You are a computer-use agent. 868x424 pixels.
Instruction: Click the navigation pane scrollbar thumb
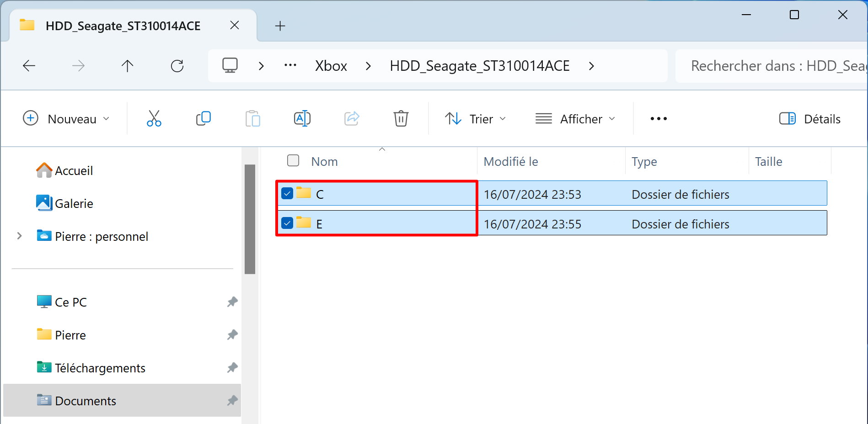point(250,219)
